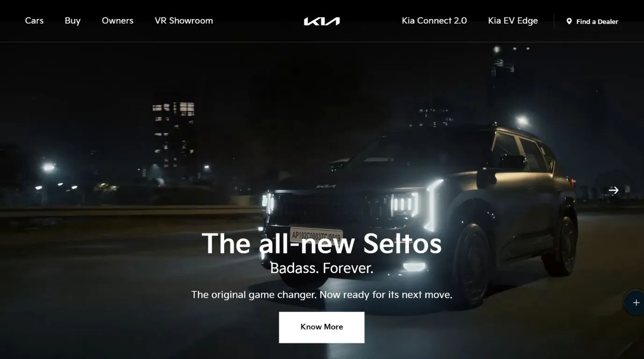Screen dimensions: 644x359
Task: Open the Cars menu
Action: point(34,21)
